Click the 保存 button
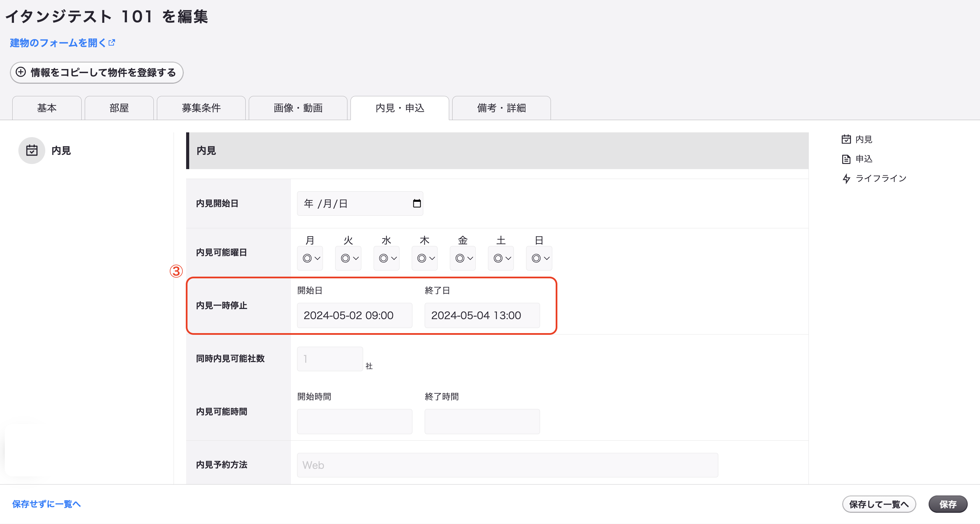Viewport: 980px width, 524px height. click(x=948, y=504)
